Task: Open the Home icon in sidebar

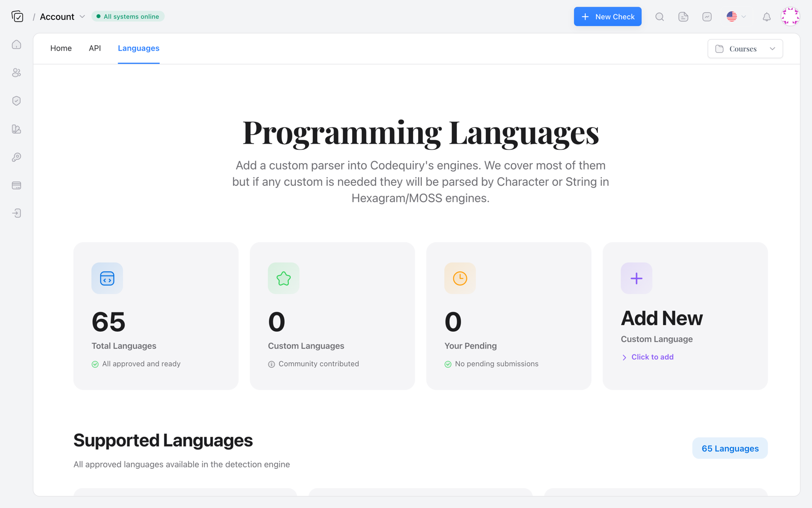Action: click(x=17, y=45)
